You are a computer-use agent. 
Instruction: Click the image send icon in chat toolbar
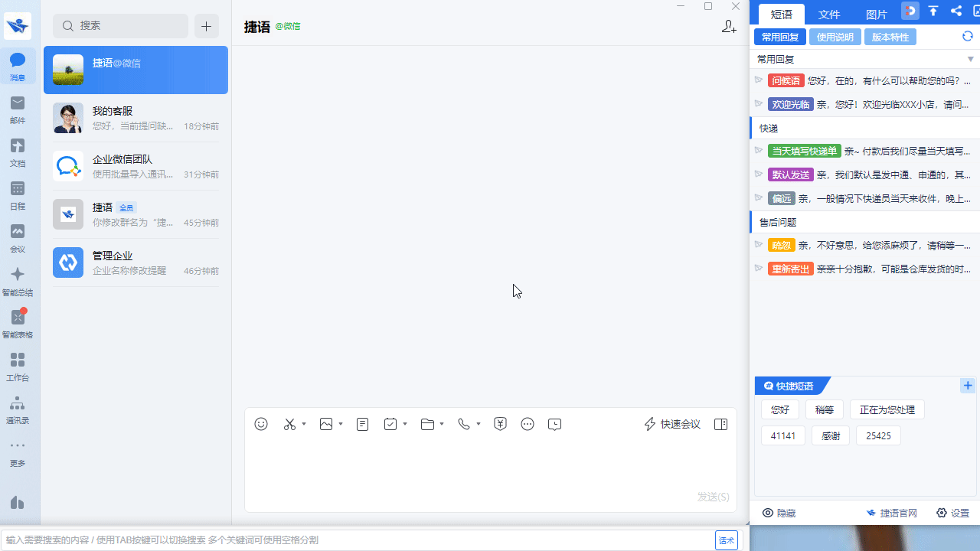coord(326,424)
